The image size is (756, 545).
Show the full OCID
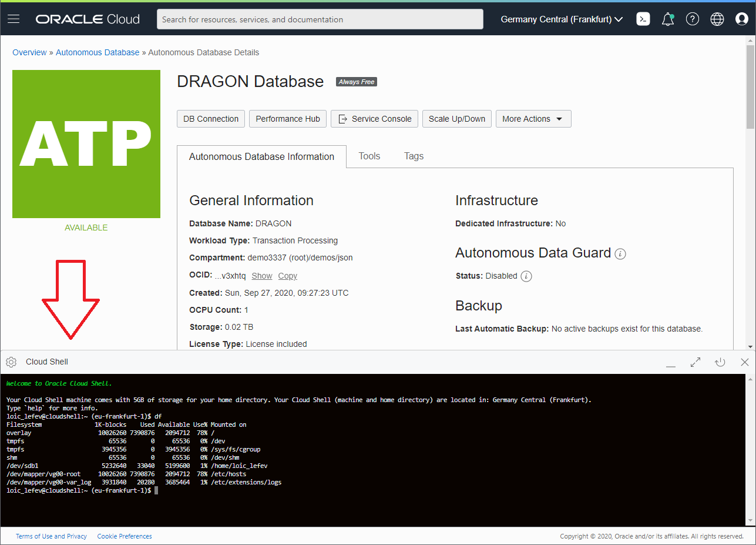tap(262, 276)
